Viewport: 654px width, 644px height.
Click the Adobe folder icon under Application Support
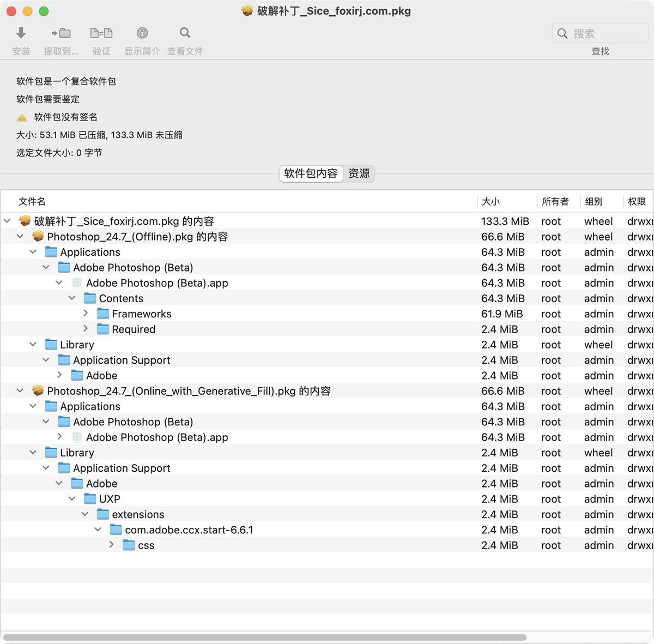coord(77,375)
